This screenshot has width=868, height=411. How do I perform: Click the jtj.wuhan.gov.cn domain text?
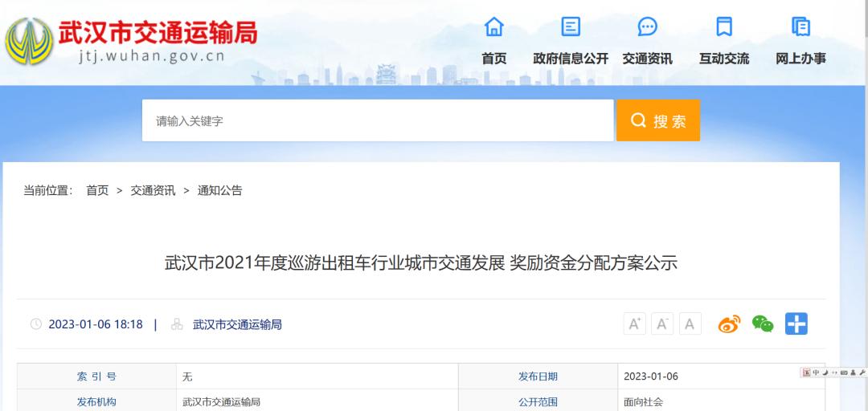coord(150,56)
